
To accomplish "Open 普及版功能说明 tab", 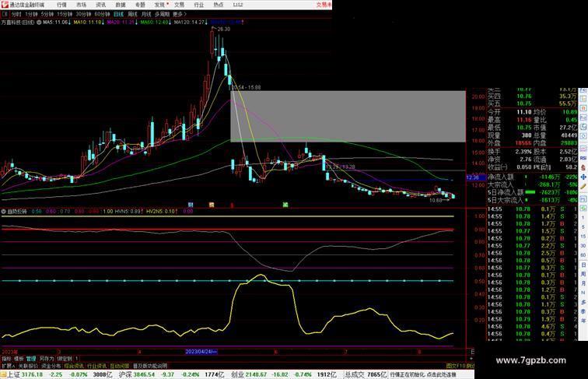I will click(x=150, y=366).
